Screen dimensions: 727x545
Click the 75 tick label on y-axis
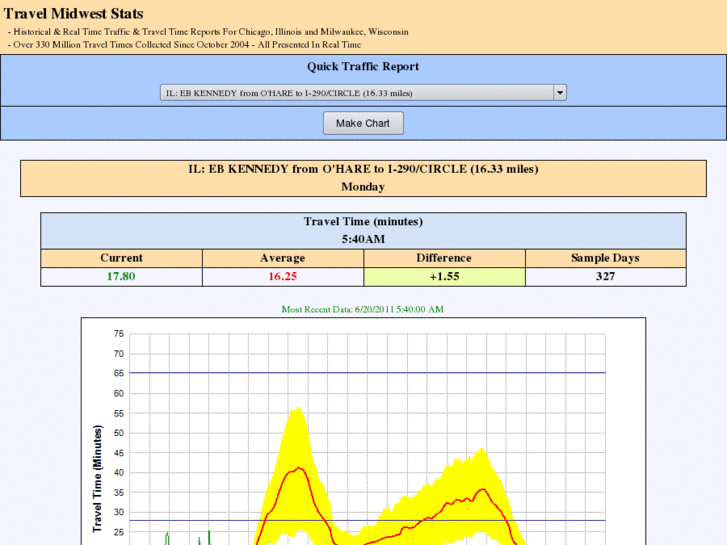tap(118, 334)
